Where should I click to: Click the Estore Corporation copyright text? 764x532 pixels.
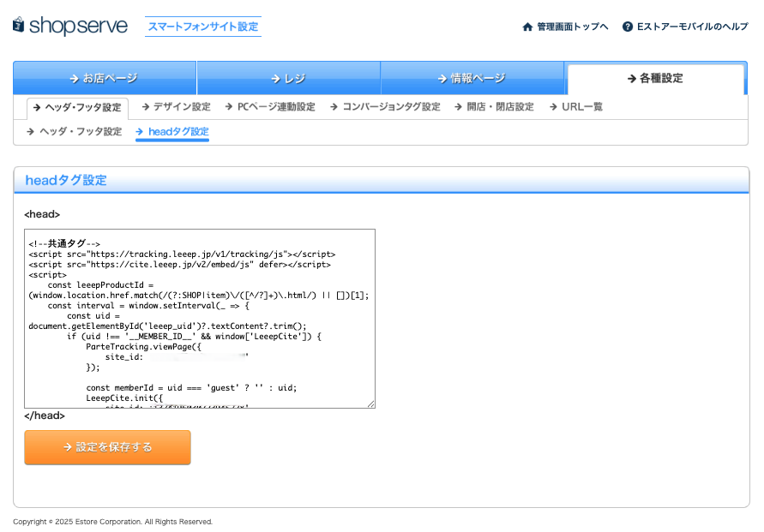[x=112, y=522]
